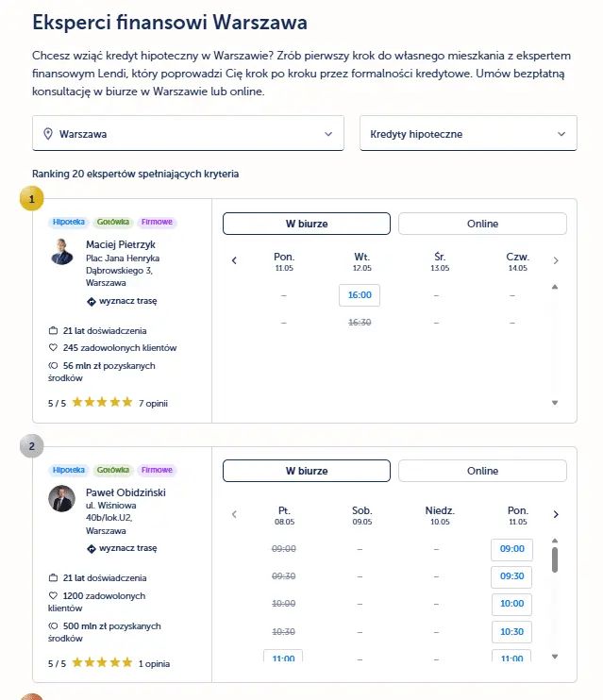
Task: Click the location pin icon in the Warszawa field
Action: pyautogui.click(x=48, y=134)
